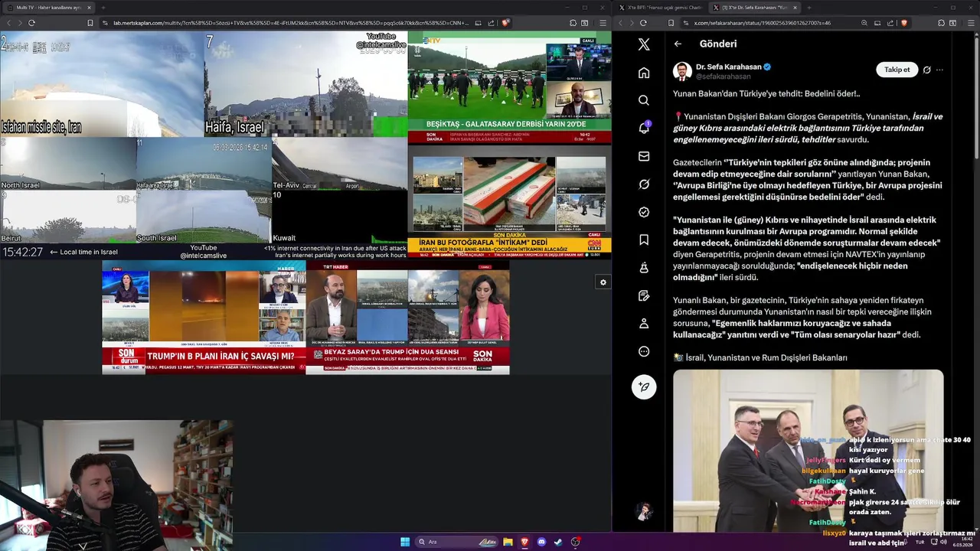Open X notifications bell
Image resolution: width=980 pixels, height=551 pixels.
644,128
